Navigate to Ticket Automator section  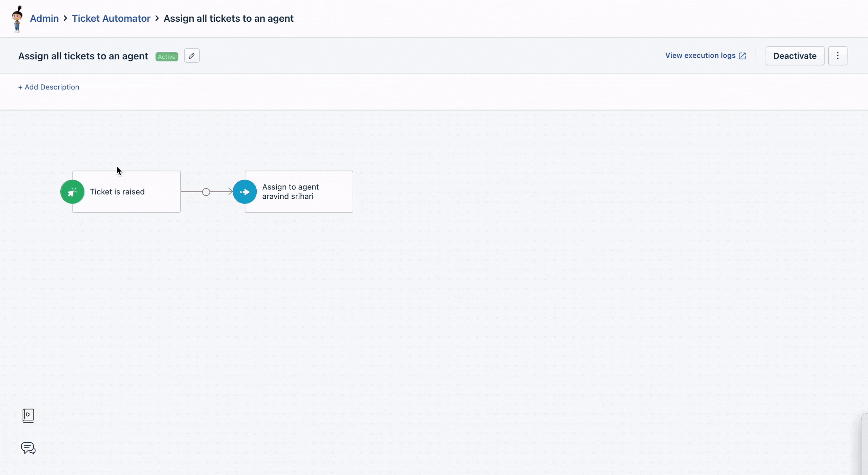pyautogui.click(x=111, y=18)
